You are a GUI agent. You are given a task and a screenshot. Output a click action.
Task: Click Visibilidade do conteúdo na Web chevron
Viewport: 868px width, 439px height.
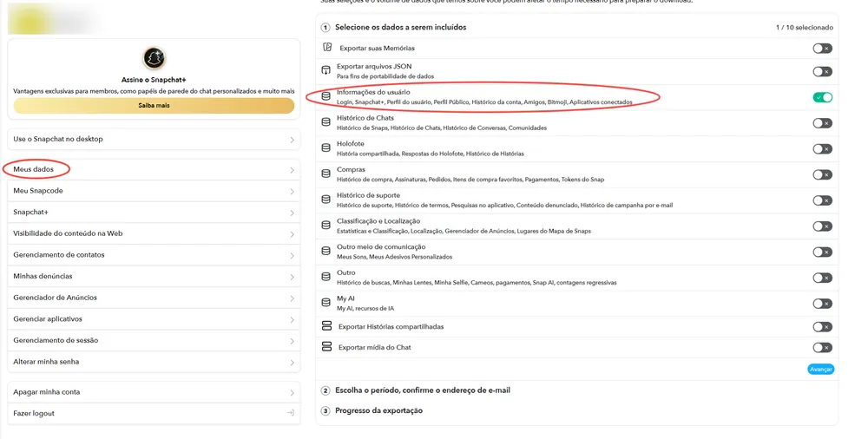(x=292, y=234)
